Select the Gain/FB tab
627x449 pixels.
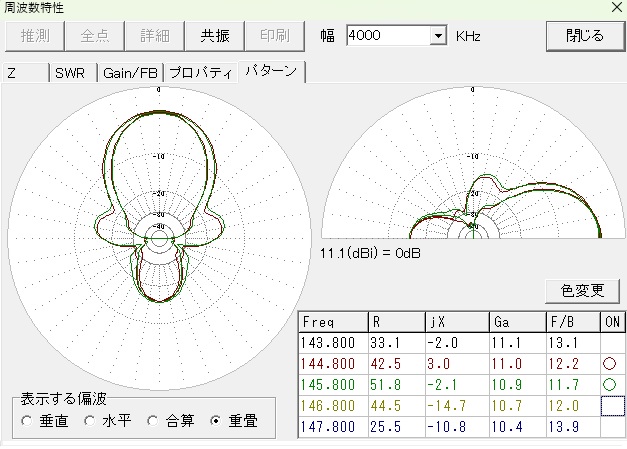coord(130,73)
